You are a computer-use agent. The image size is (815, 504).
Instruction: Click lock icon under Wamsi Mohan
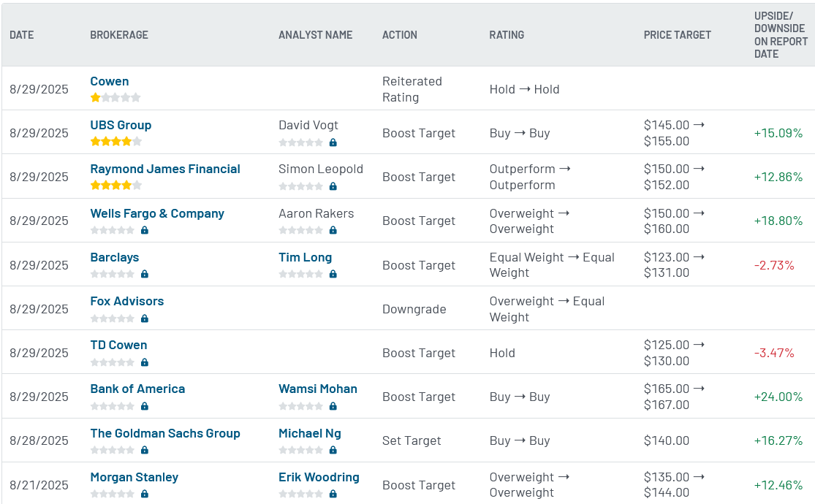[333, 406]
